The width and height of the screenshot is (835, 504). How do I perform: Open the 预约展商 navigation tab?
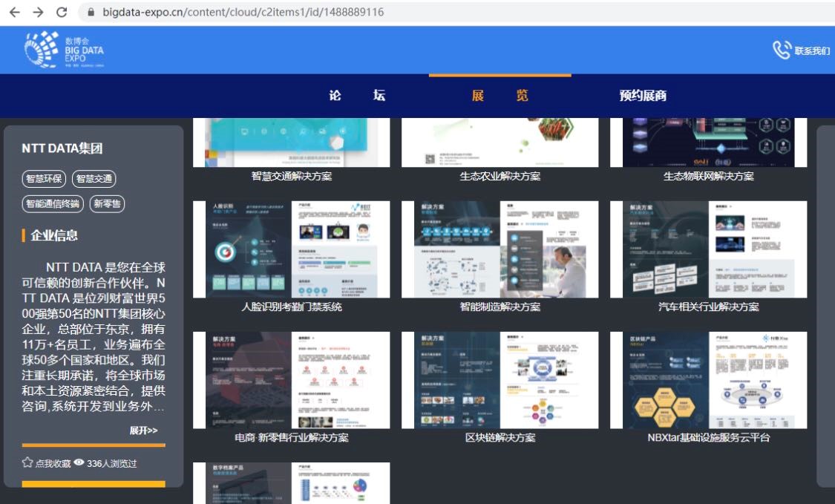pyautogui.click(x=643, y=96)
